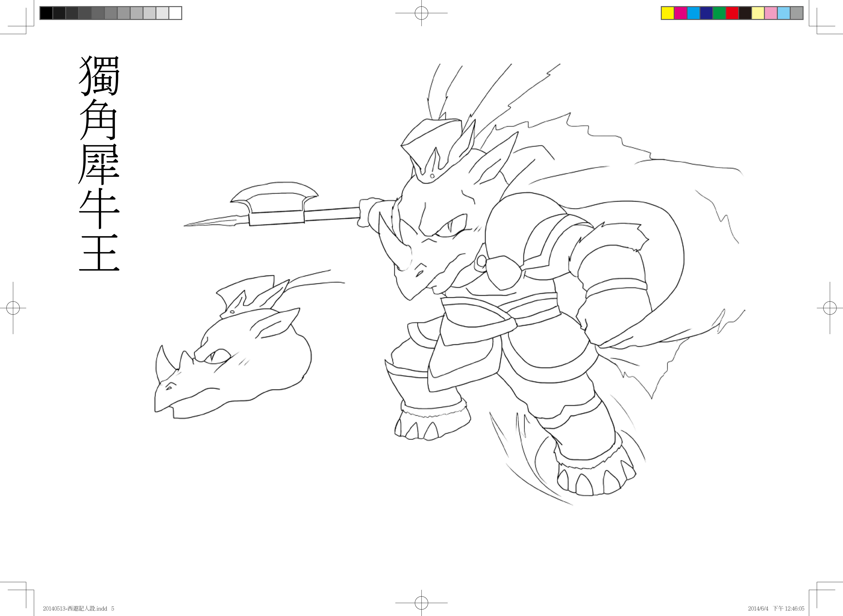Click the white swatch ending the grayscale bar
This screenshot has height=616, width=843.
pyautogui.click(x=175, y=13)
